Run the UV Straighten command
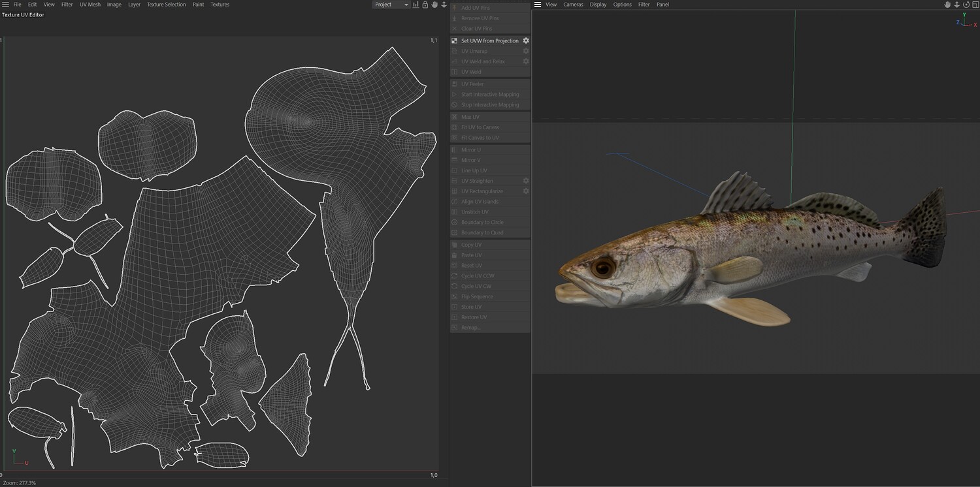This screenshot has width=980, height=487. click(x=485, y=181)
